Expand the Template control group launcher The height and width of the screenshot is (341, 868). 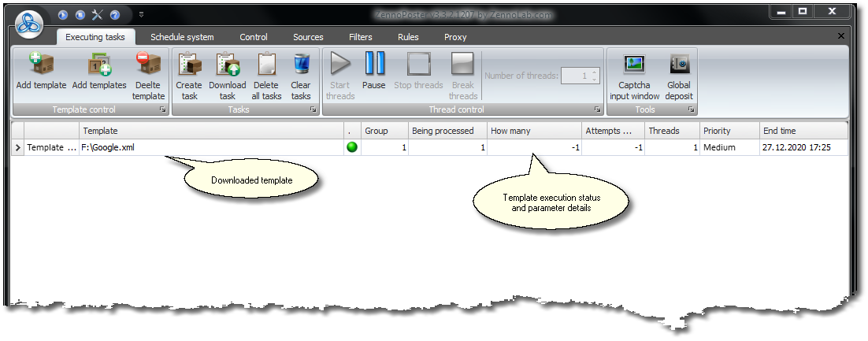162,110
